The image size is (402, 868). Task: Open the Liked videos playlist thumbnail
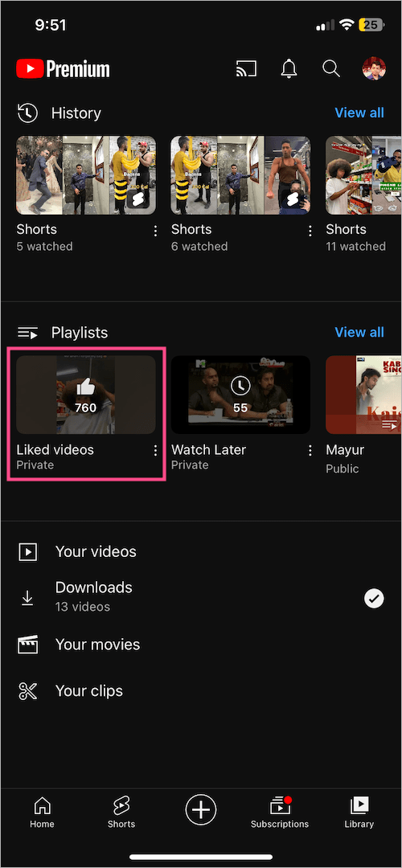pos(86,395)
